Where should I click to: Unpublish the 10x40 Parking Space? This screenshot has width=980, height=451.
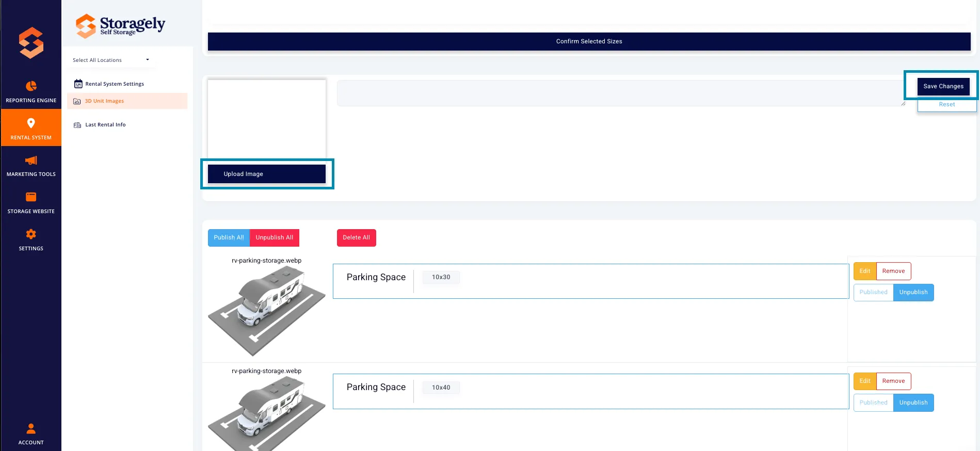pos(913,403)
